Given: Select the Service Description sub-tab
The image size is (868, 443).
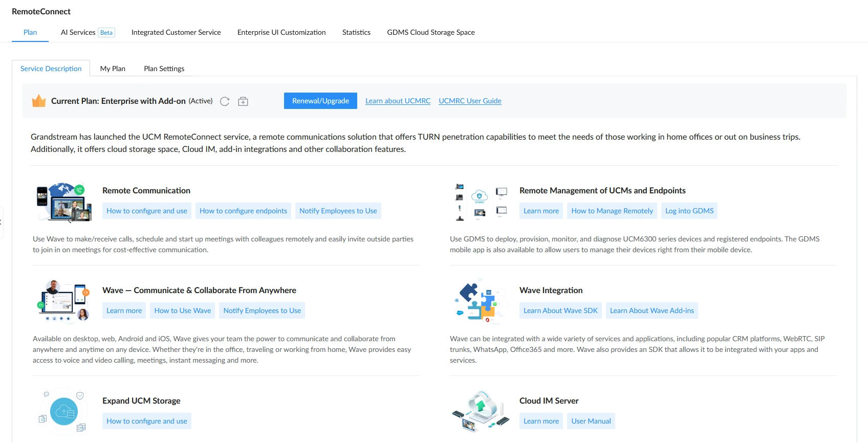Looking at the screenshot, I should pyautogui.click(x=51, y=69).
